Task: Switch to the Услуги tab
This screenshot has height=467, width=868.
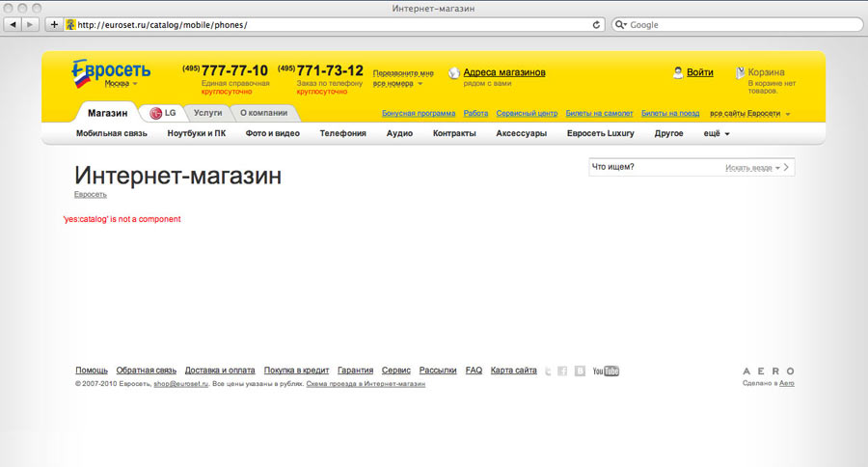Action: tap(207, 113)
